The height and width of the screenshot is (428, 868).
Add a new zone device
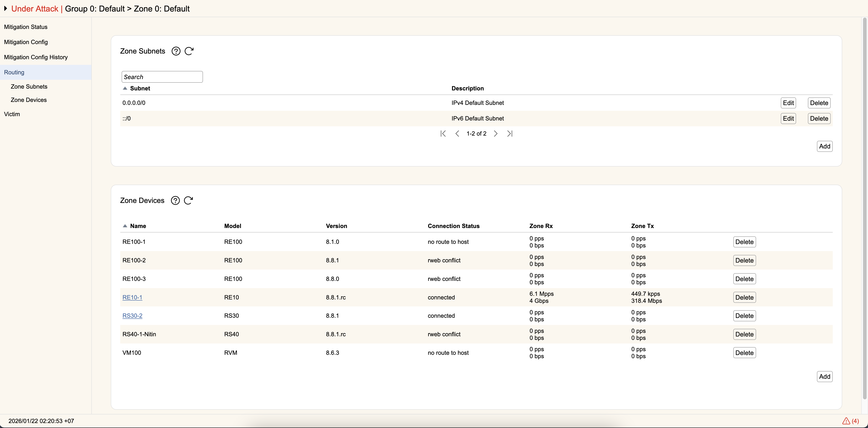(825, 377)
